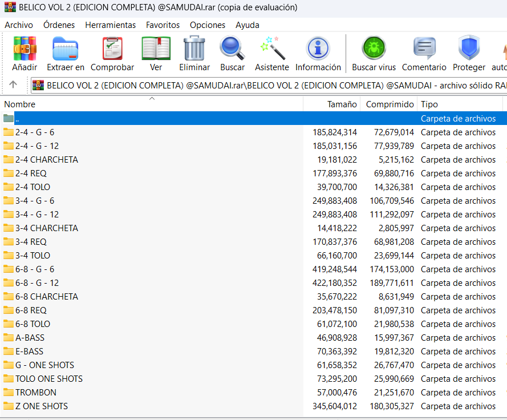
Task: Run Buscar virus scan icon
Action: click(x=374, y=48)
